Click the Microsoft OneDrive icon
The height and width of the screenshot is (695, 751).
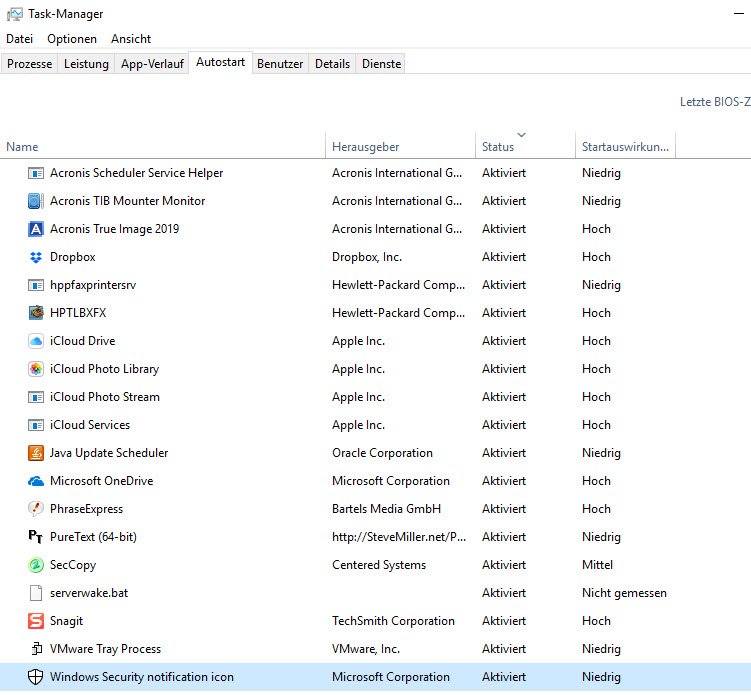tap(36, 481)
